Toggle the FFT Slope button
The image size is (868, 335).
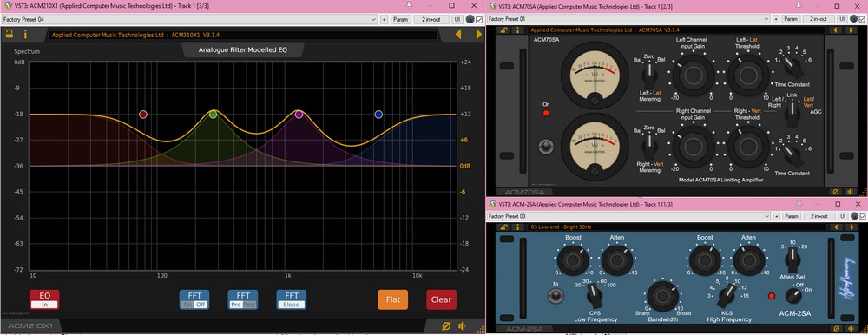coord(292,299)
